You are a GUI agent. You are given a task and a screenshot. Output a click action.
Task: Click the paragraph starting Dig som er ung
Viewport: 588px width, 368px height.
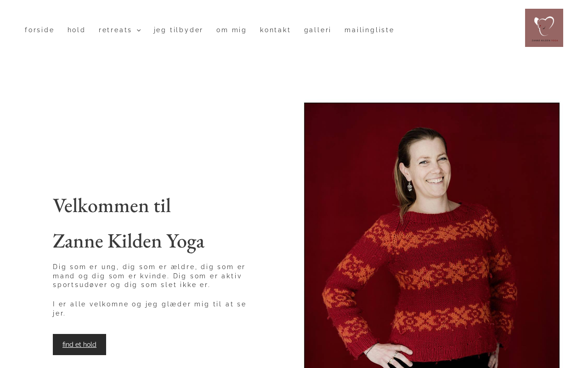point(149,276)
